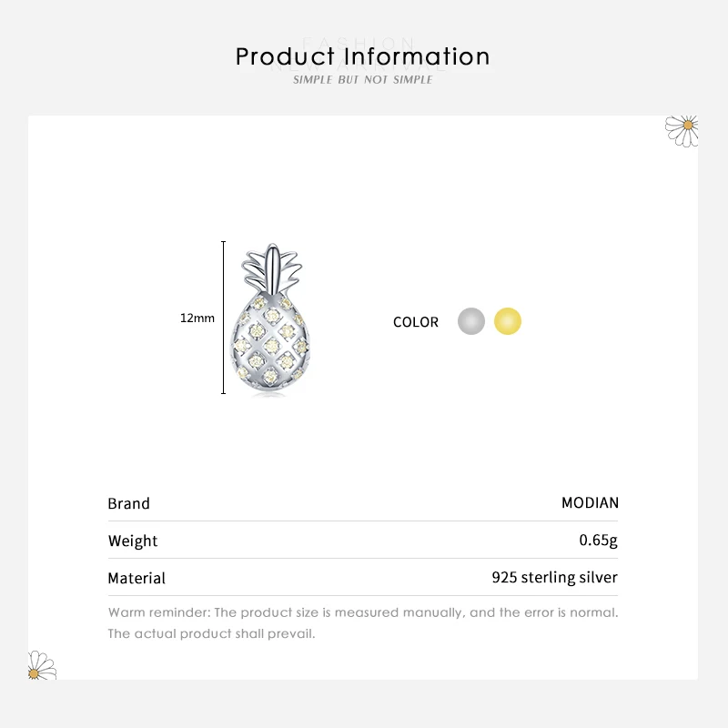728x728 pixels.
Task: Click the vertical measurement line beside pineapple
Action: click(224, 318)
